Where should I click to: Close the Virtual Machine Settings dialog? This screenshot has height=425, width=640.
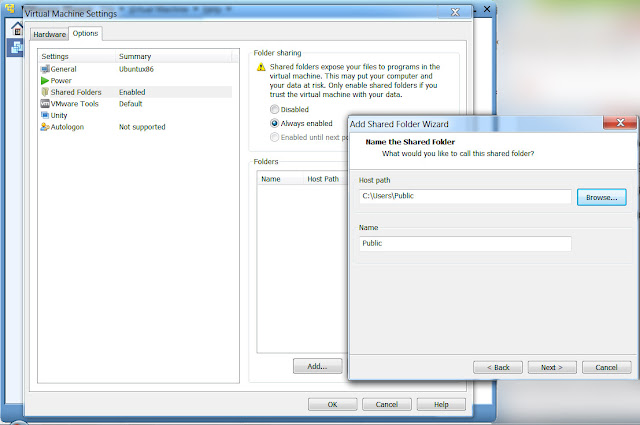455,12
